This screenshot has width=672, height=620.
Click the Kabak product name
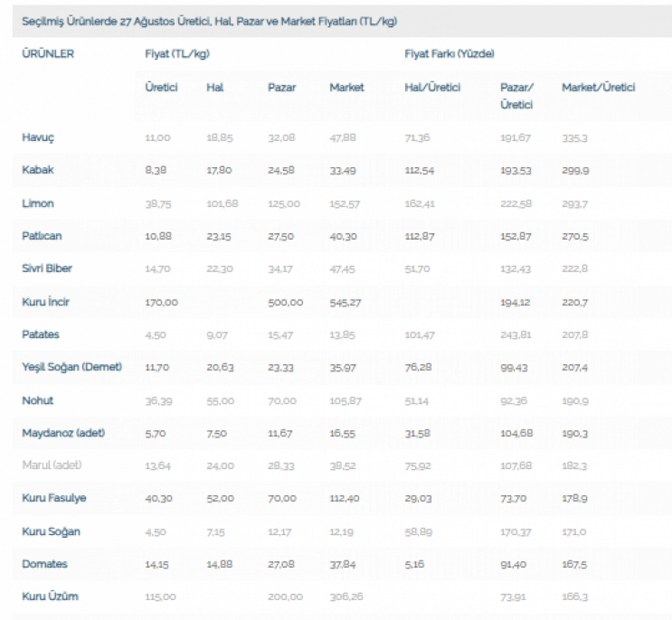pyautogui.click(x=38, y=170)
